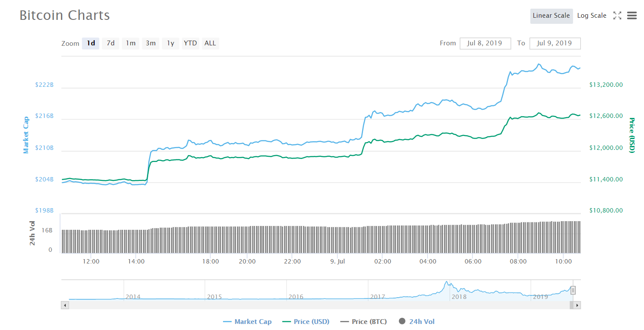This screenshot has height=330, width=644.
Task: Click the 08:00 time axis label
Action: (x=518, y=261)
